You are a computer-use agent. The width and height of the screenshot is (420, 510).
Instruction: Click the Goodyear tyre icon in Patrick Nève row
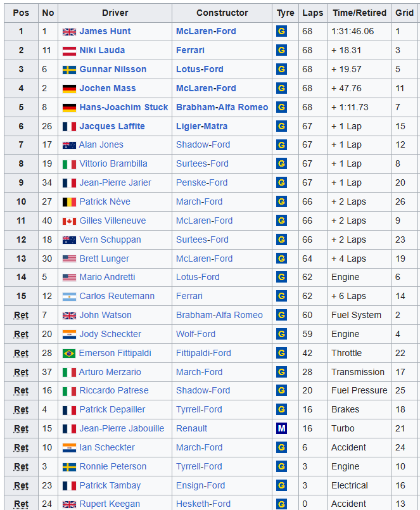(x=281, y=201)
